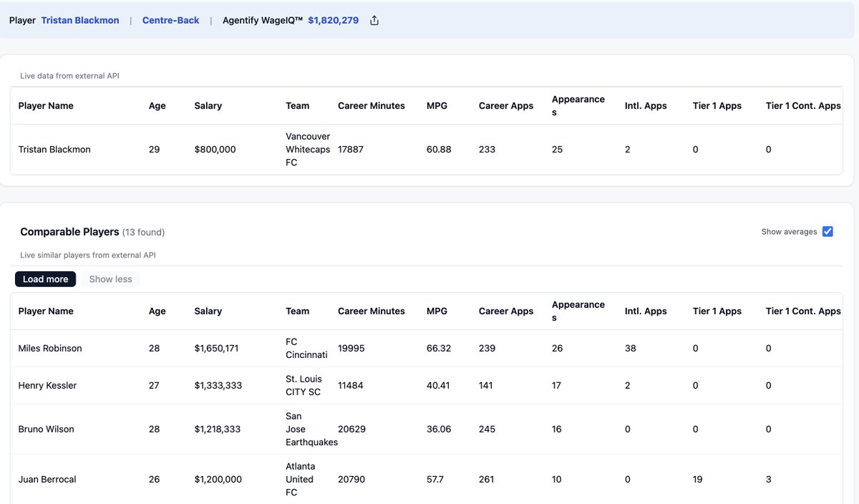Select Juan Berrocal row name

coord(47,480)
